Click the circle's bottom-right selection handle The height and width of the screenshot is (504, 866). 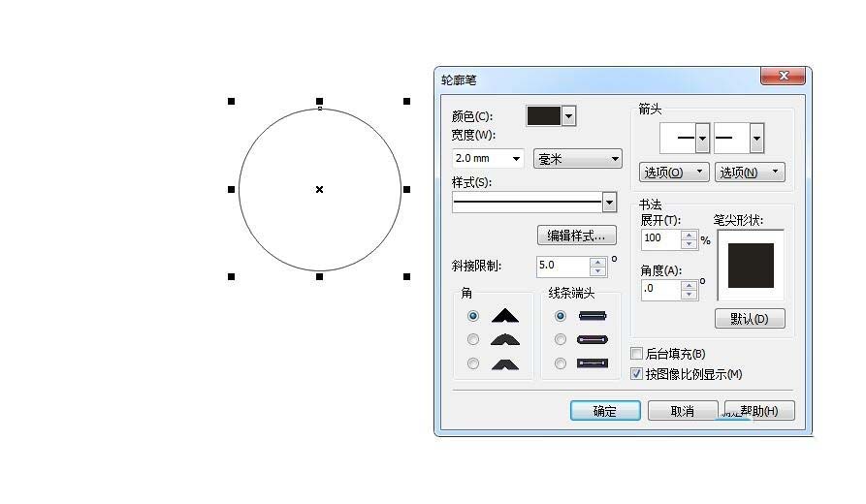(x=406, y=276)
